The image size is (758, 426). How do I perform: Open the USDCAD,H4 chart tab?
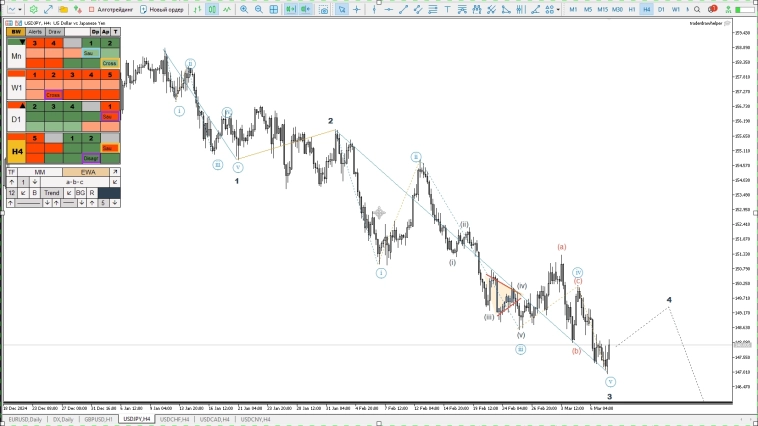(x=215, y=419)
